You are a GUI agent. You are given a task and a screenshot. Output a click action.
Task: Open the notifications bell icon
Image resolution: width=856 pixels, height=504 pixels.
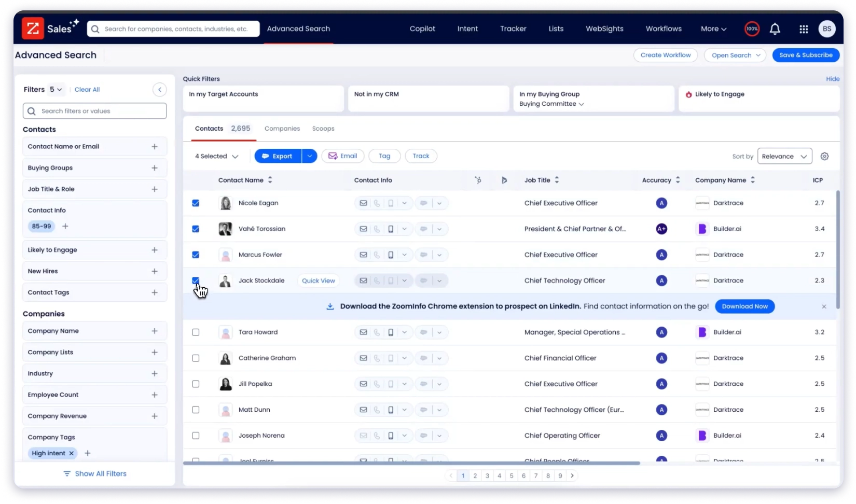pos(775,29)
